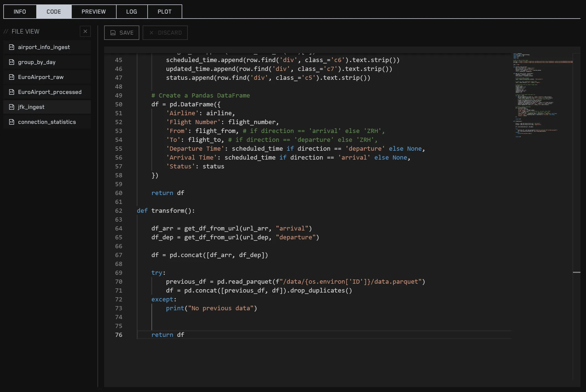Viewport: 586px width, 392px height.
Task: Click the DISCARD button
Action: coord(165,33)
